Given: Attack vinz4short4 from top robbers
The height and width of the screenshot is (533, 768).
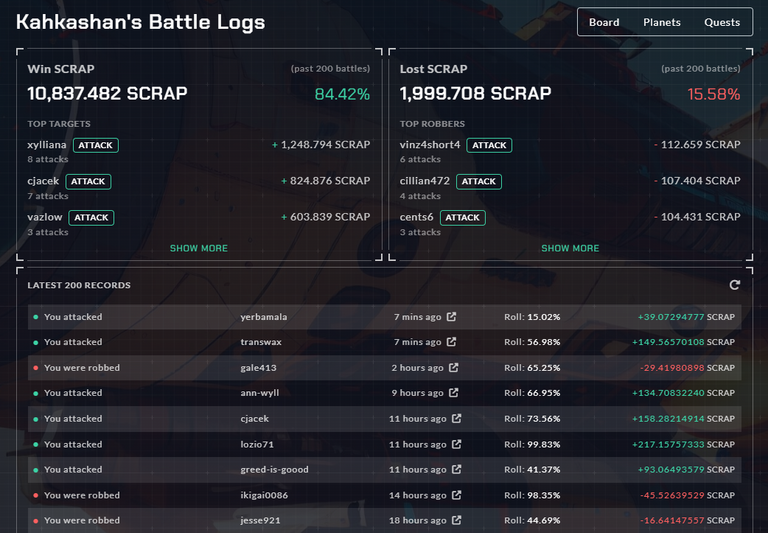Looking at the screenshot, I should [x=489, y=145].
